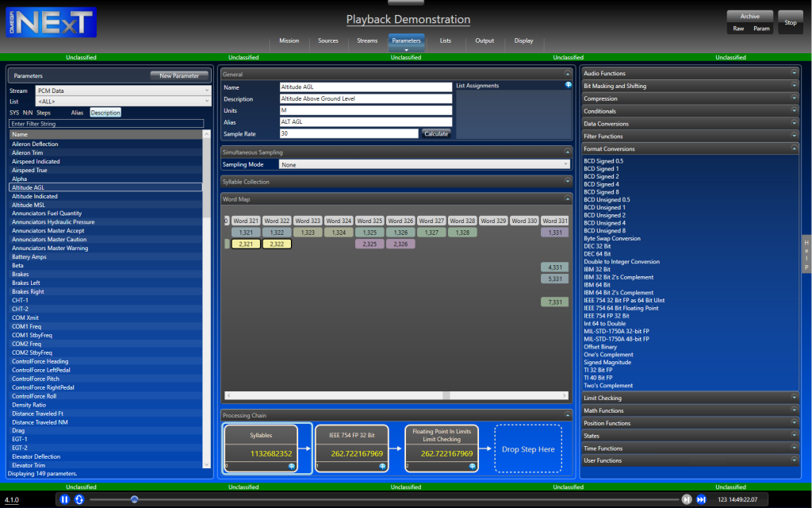Jump to end with blue fast-forward icon
The image size is (812, 508).
click(x=701, y=499)
